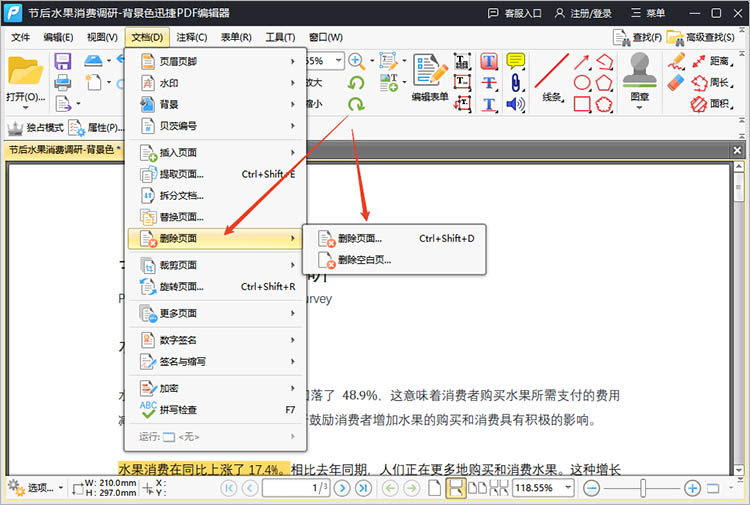Screen dimensions: 750x505
Task: Expand the 更多页面 submenu
Action: 217,313
